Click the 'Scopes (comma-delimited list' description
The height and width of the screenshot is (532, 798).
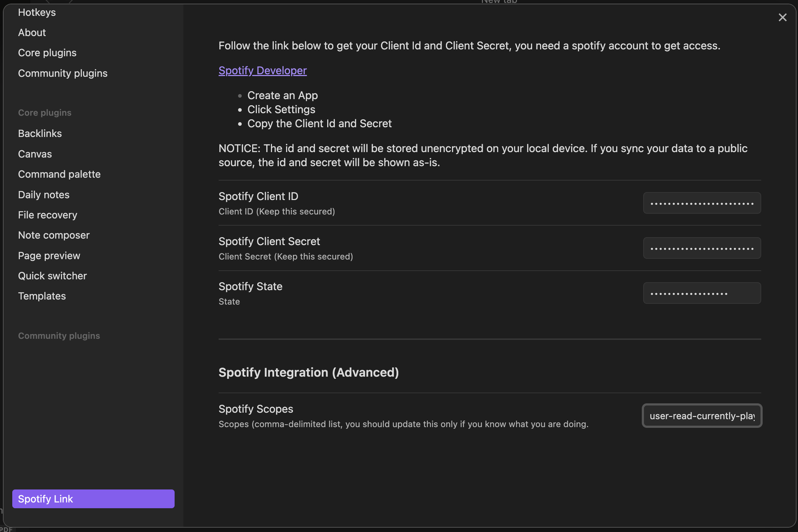tap(403, 424)
